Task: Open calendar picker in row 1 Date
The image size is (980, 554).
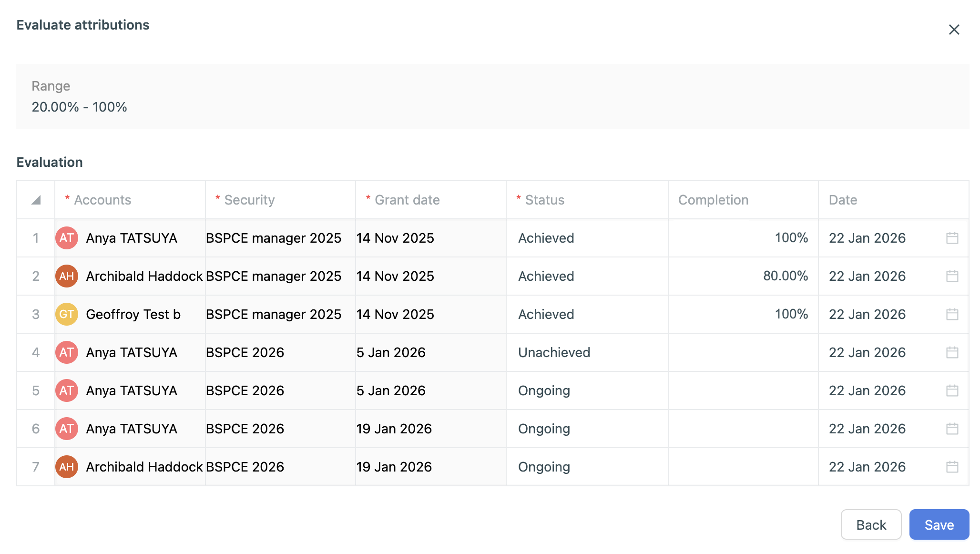Action: point(952,238)
